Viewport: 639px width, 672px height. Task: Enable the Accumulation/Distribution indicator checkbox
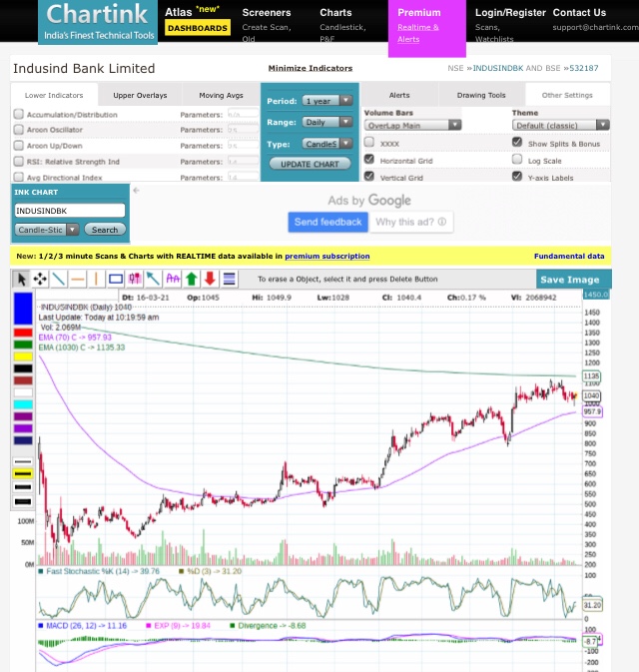click(19, 115)
